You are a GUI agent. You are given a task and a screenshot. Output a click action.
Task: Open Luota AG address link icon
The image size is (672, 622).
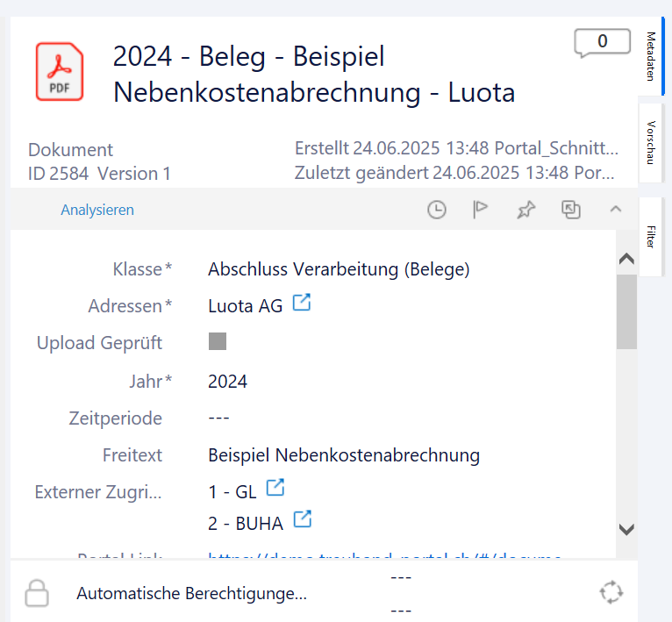pyautogui.click(x=302, y=304)
